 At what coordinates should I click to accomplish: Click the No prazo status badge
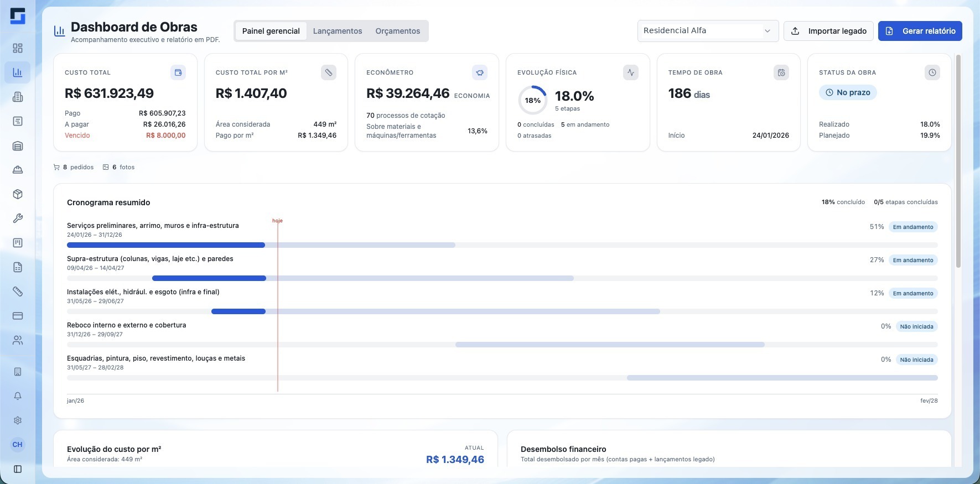pos(848,92)
